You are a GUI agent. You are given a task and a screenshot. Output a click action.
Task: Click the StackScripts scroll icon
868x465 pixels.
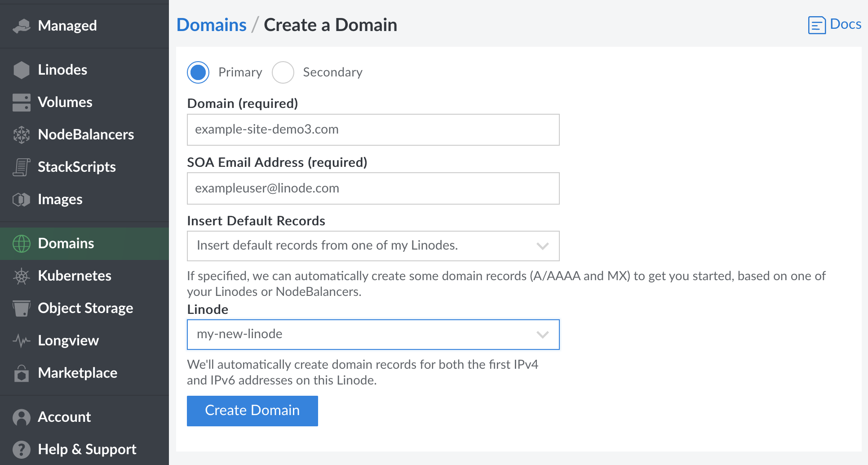21,167
